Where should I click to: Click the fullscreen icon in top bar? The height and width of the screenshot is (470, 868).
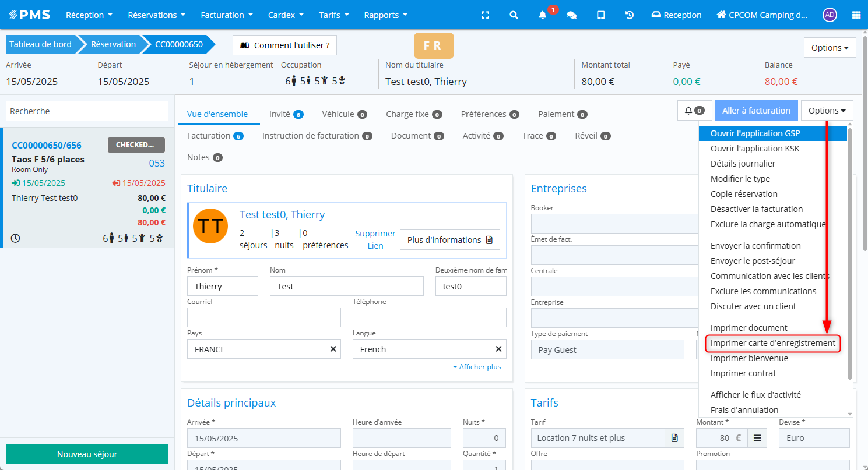[485, 15]
